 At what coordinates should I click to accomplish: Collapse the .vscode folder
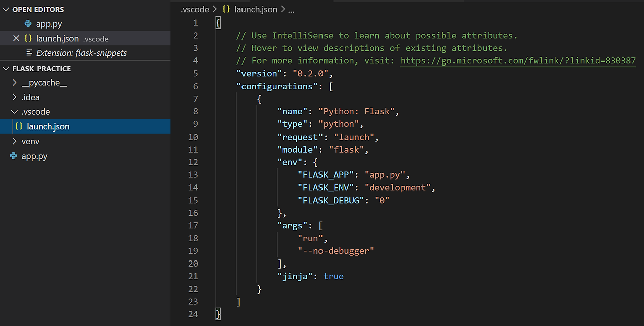tap(14, 111)
